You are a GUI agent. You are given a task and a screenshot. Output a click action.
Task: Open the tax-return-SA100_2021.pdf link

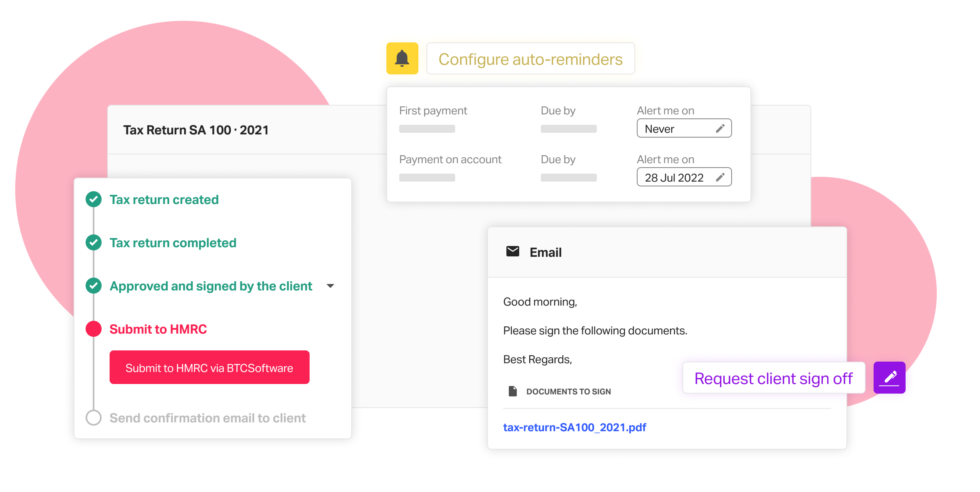(574, 427)
